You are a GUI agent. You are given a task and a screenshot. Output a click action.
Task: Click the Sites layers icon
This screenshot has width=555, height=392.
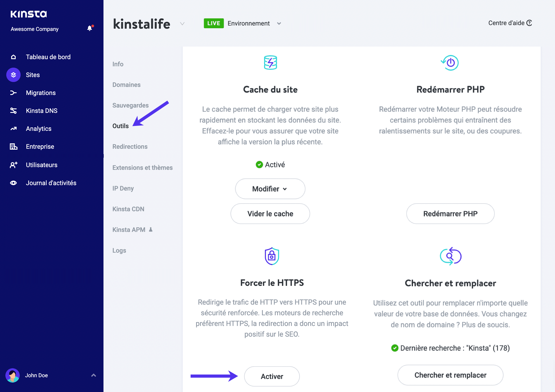tap(13, 75)
